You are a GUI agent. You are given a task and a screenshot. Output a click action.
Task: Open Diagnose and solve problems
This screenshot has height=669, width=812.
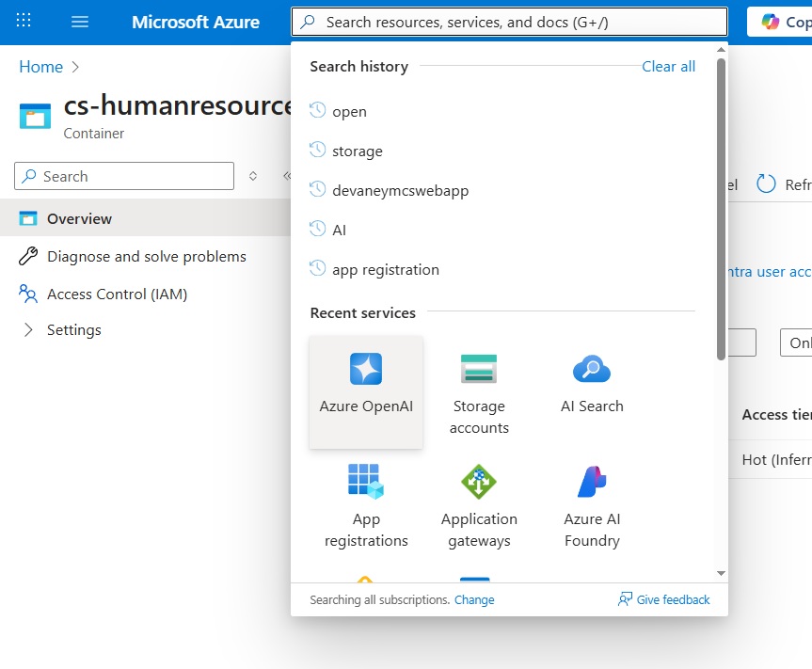146,256
